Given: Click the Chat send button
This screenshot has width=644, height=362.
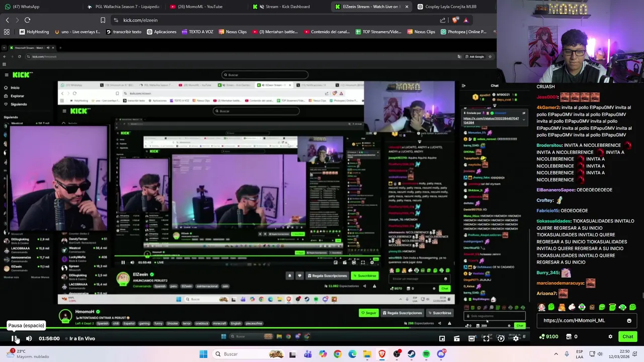Looking at the screenshot, I should pos(627,336).
